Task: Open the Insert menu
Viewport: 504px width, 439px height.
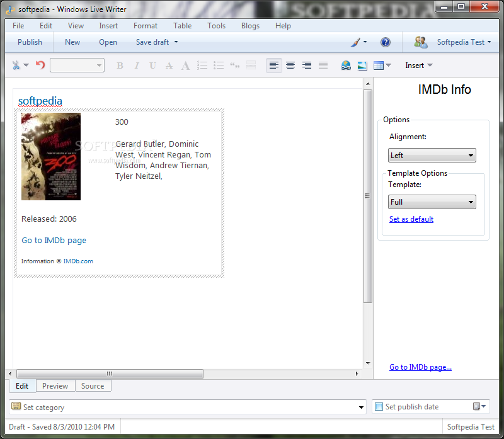Action: (x=108, y=26)
